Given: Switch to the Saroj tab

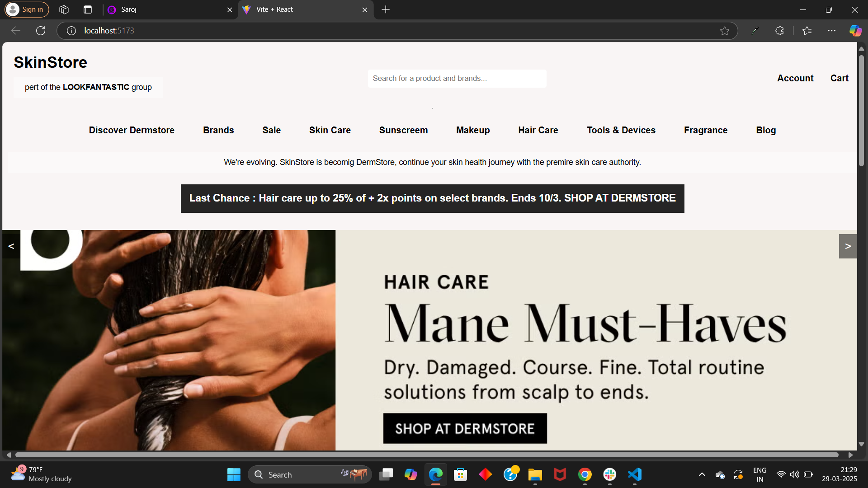Looking at the screenshot, I should [x=170, y=9].
